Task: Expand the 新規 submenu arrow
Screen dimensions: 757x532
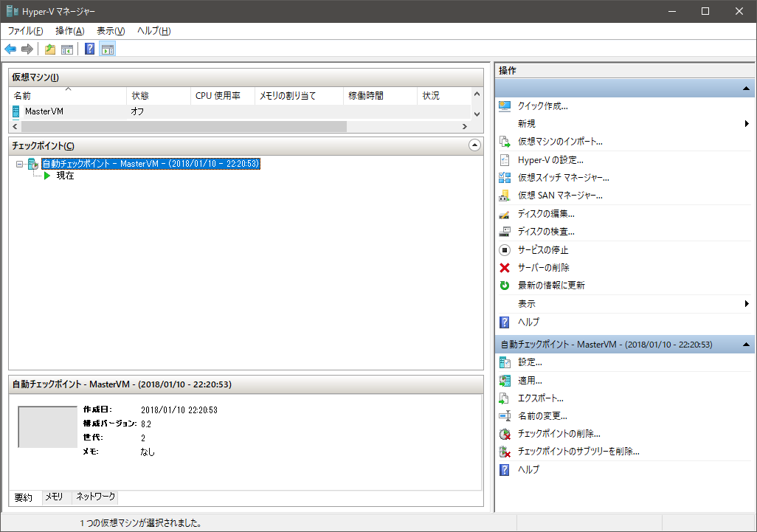Action: 746,124
